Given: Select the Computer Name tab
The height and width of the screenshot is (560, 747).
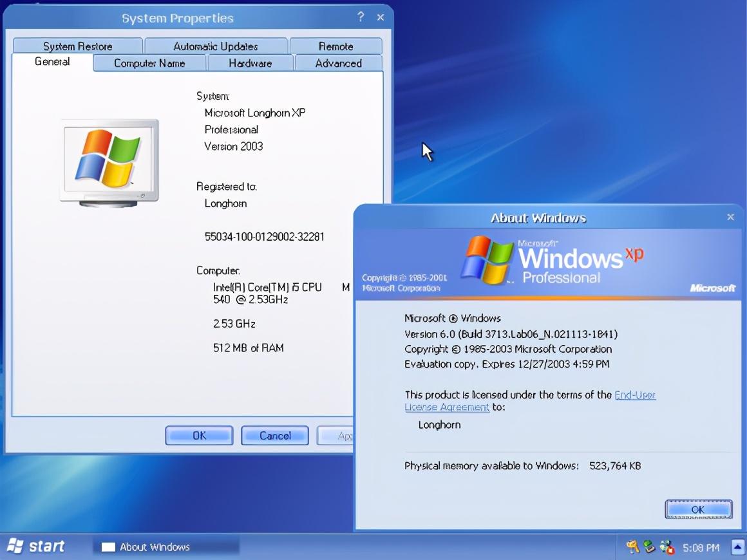Looking at the screenshot, I should click(149, 63).
